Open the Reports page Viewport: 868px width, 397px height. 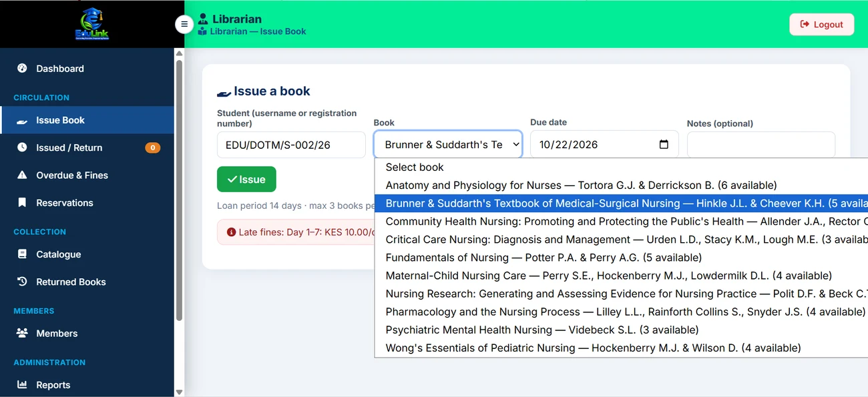(x=87, y=384)
